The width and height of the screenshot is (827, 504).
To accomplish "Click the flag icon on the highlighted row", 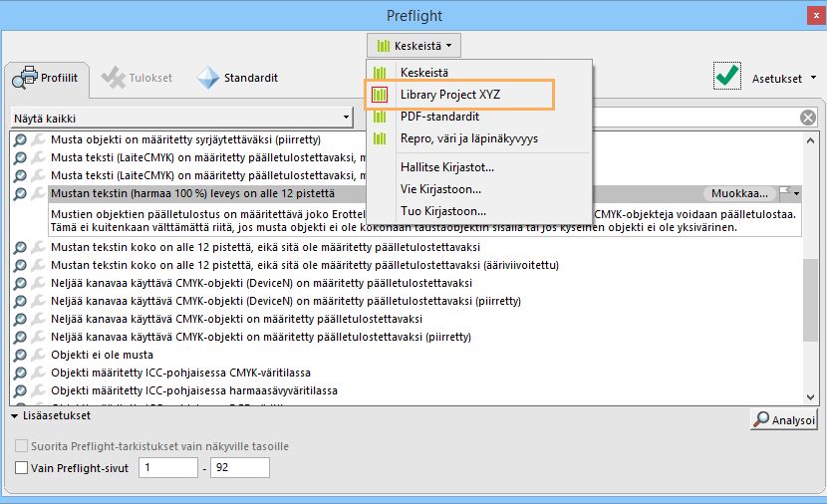I will click(785, 193).
